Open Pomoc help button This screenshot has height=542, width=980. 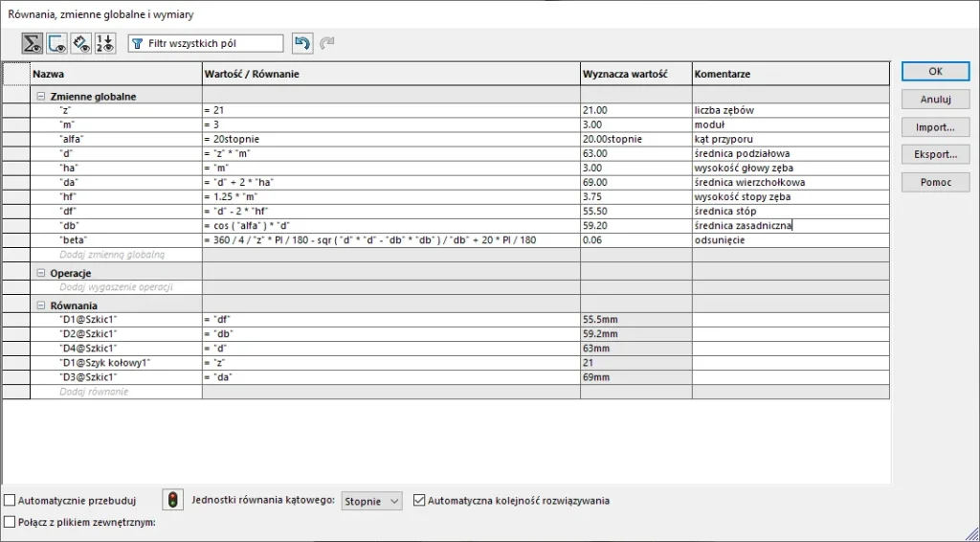(935, 182)
